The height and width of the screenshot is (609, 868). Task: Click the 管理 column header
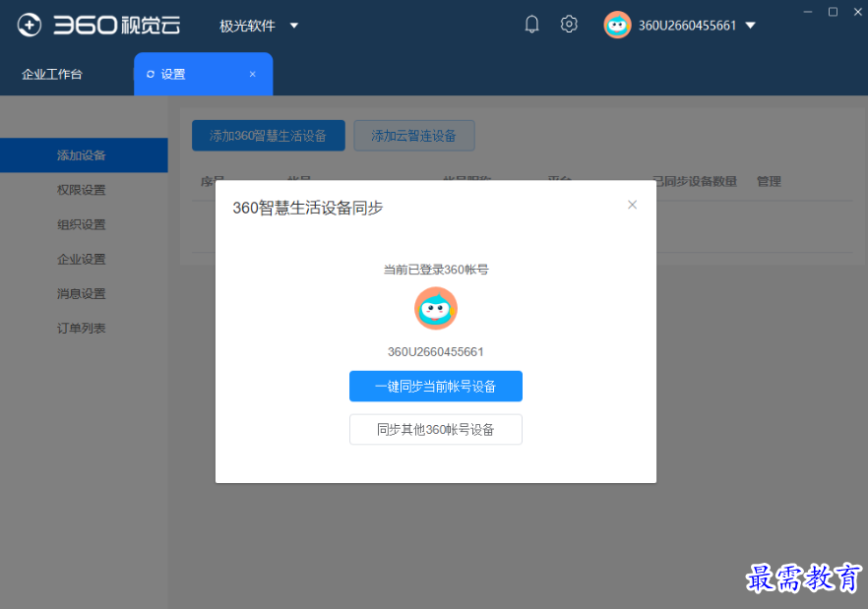point(769,181)
